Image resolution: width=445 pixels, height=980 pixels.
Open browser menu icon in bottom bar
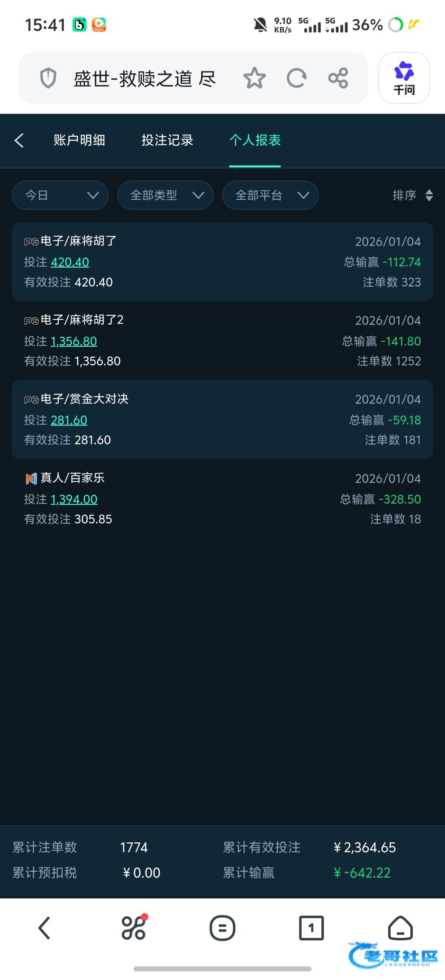(x=222, y=928)
